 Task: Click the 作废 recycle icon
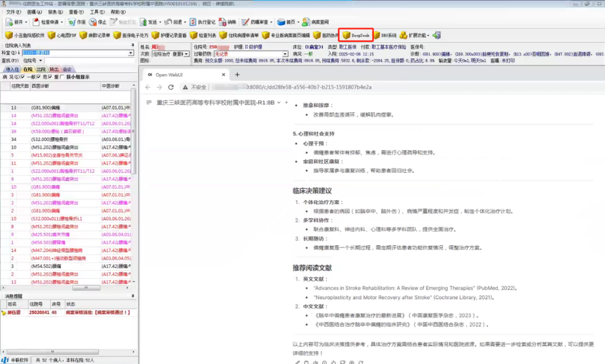pyautogui.click(x=72, y=22)
